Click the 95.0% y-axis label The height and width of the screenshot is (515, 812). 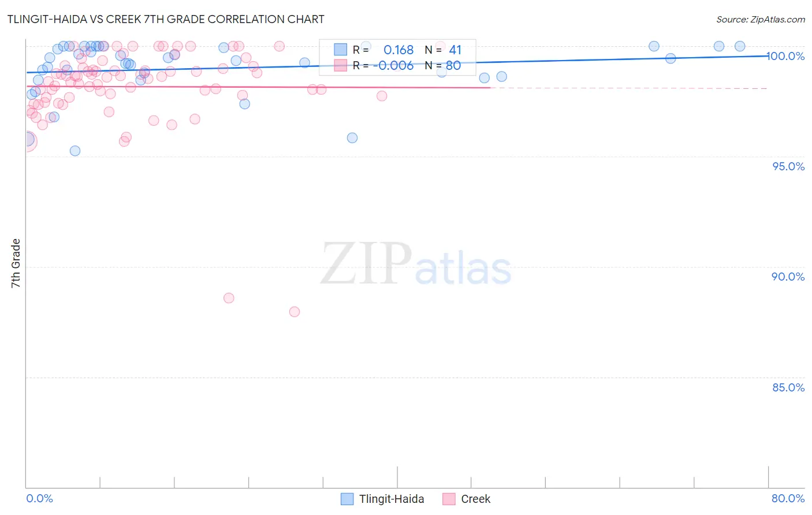click(788, 166)
